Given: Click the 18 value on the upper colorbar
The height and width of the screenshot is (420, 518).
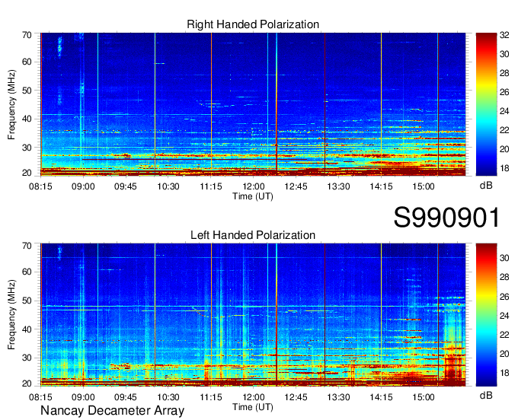Looking at the screenshot, I should point(504,168).
